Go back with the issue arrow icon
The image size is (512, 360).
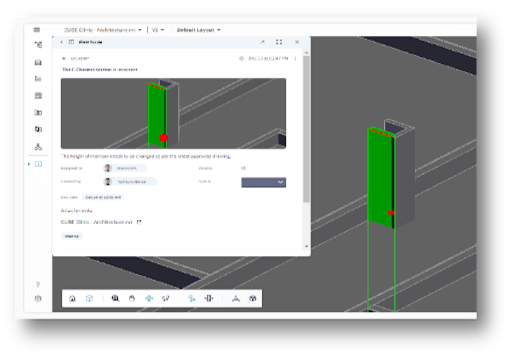coord(64,58)
